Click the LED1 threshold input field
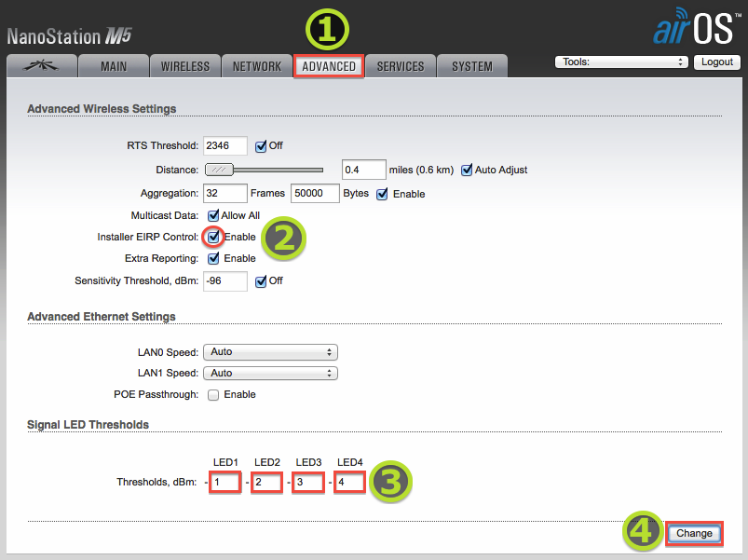The image size is (748, 560). click(225, 483)
